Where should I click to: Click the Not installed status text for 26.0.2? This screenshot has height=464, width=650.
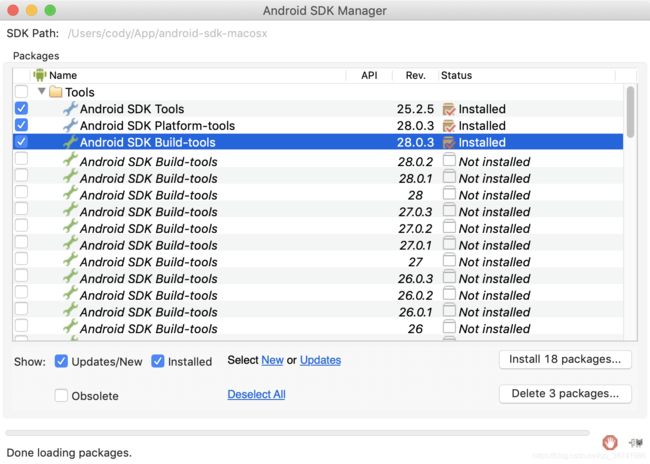[495, 295]
